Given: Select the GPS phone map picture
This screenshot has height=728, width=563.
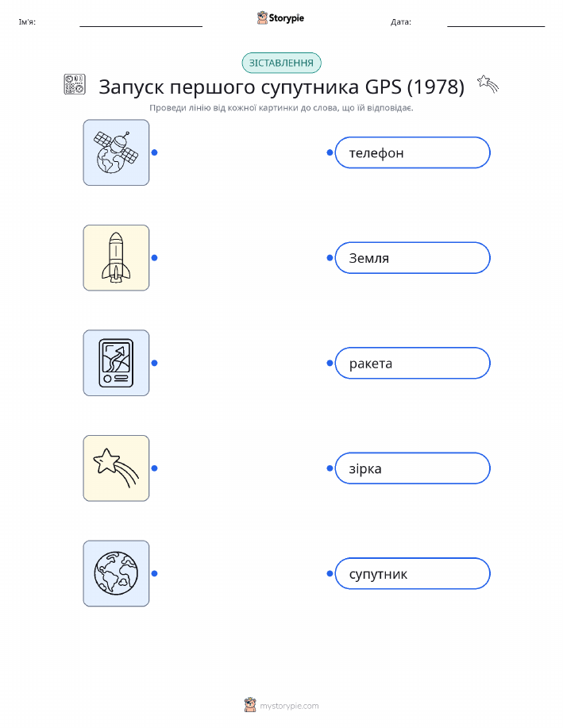Looking at the screenshot, I should coord(116,363).
